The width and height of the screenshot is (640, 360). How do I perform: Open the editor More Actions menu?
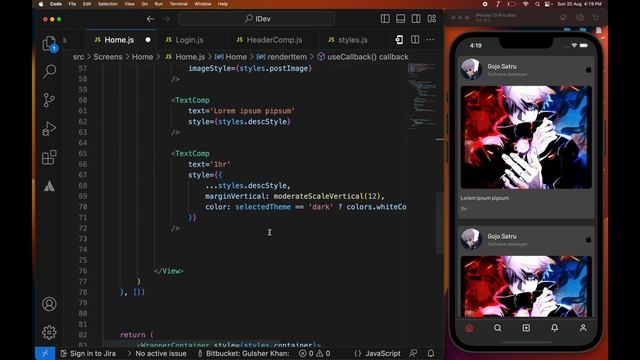tap(430, 40)
